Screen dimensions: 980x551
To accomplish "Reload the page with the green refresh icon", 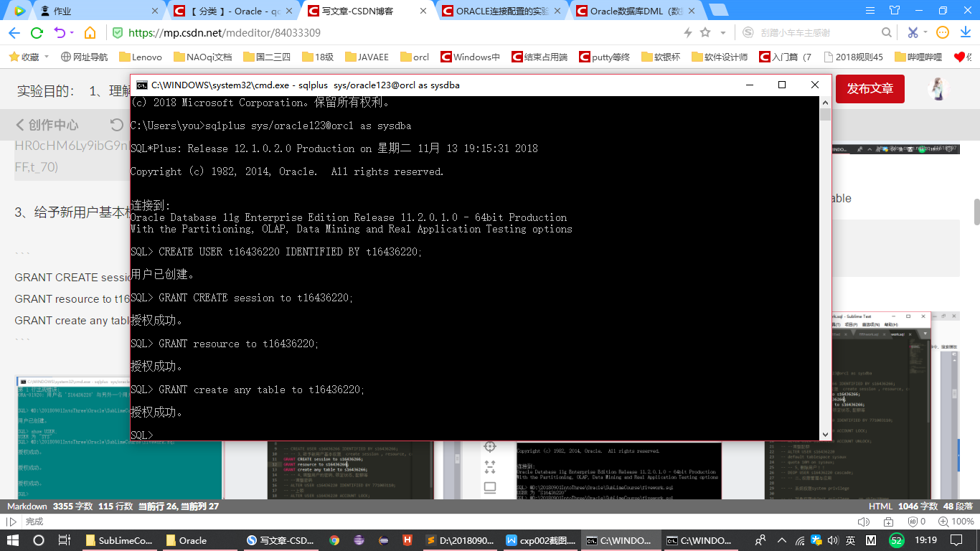I will click(37, 33).
